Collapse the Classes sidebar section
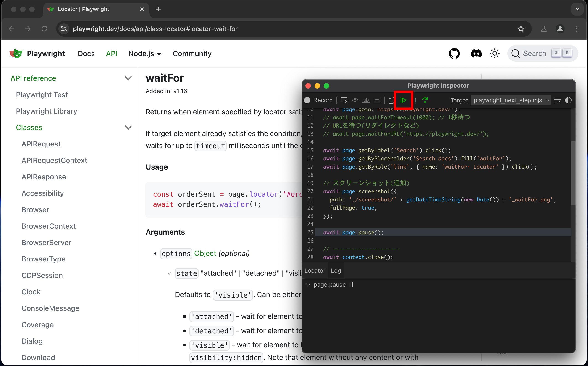588x366 pixels. coord(128,128)
